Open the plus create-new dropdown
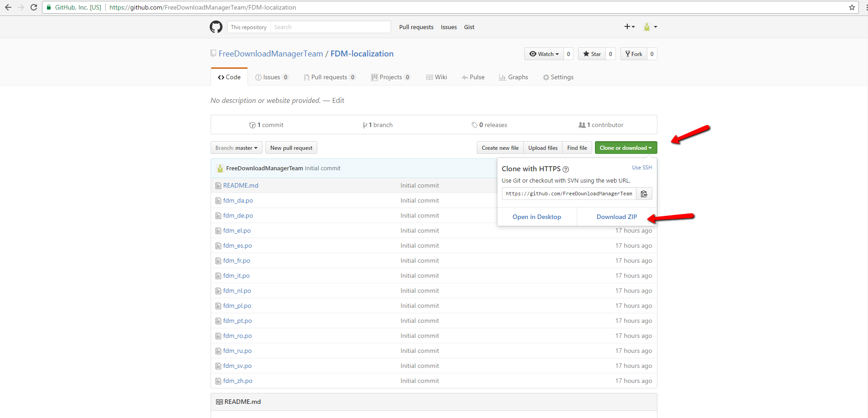Screen dimensions: 868x418 630,27
